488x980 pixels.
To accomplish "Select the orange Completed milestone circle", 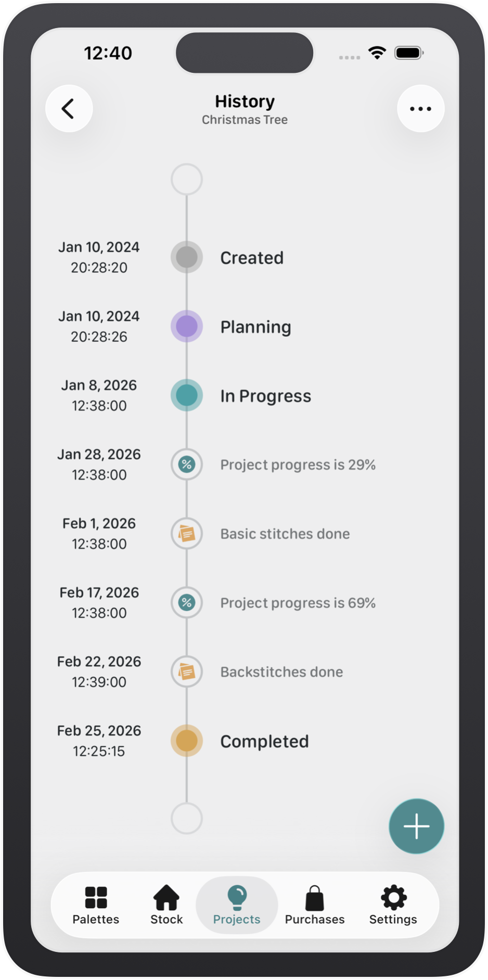I will pyautogui.click(x=186, y=741).
